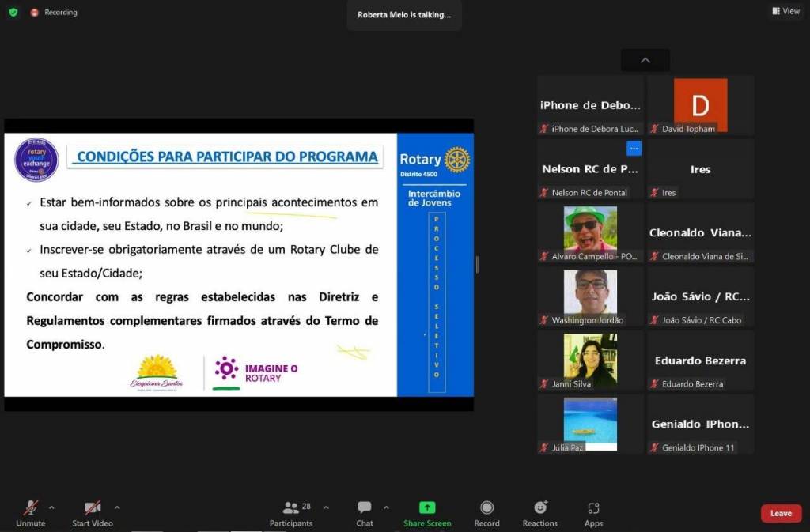The height and width of the screenshot is (532, 810).
Task: Click the green encryption shield icon
Action: coord(13,12)
